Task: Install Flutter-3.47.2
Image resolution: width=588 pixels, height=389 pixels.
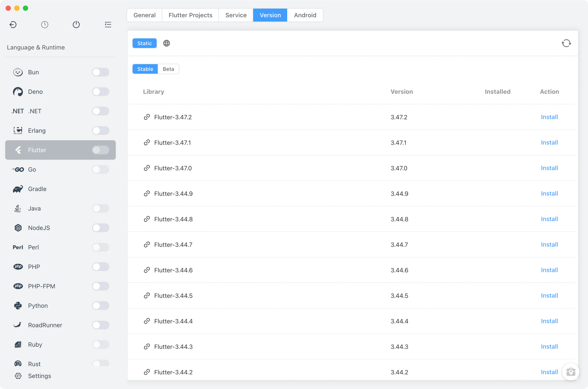Action: [x=549, y=117]
